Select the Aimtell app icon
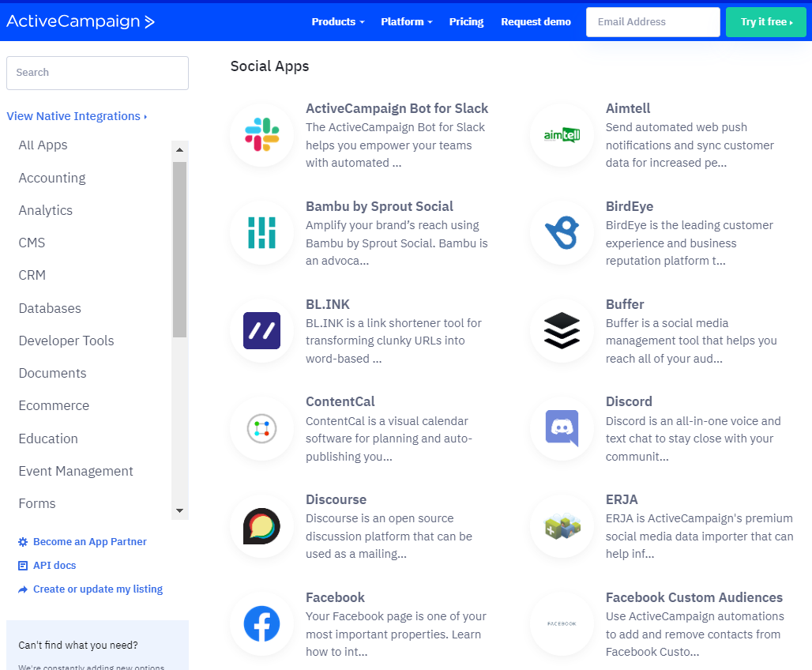Image resolution: width=812 pixels, height=670 pixels. (x=561, y=135)
